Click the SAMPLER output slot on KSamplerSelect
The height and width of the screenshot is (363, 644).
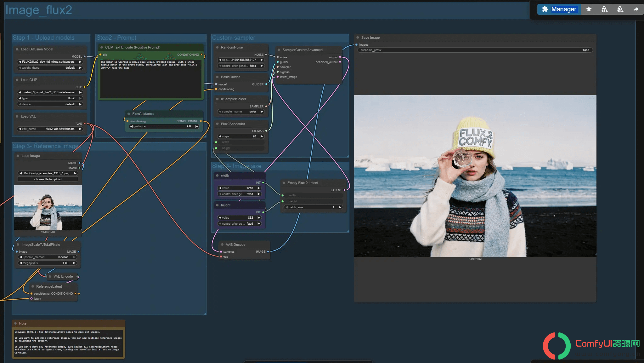click(x=266, y=106)
